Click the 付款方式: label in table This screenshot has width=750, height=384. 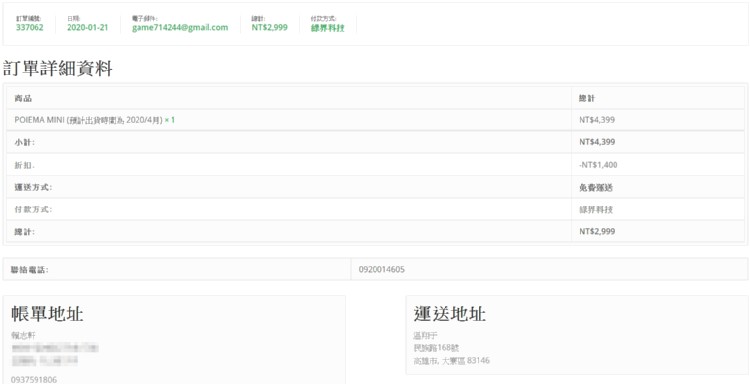(33, 209)
